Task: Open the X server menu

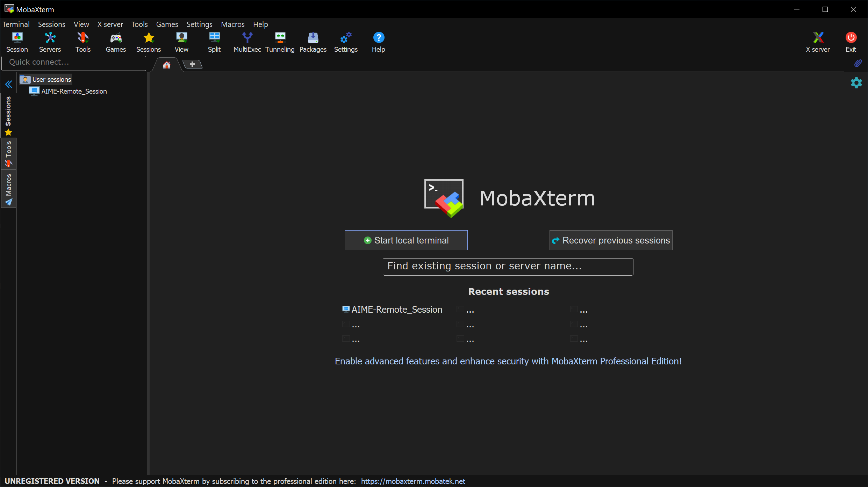Action: [x=110, y=24]
